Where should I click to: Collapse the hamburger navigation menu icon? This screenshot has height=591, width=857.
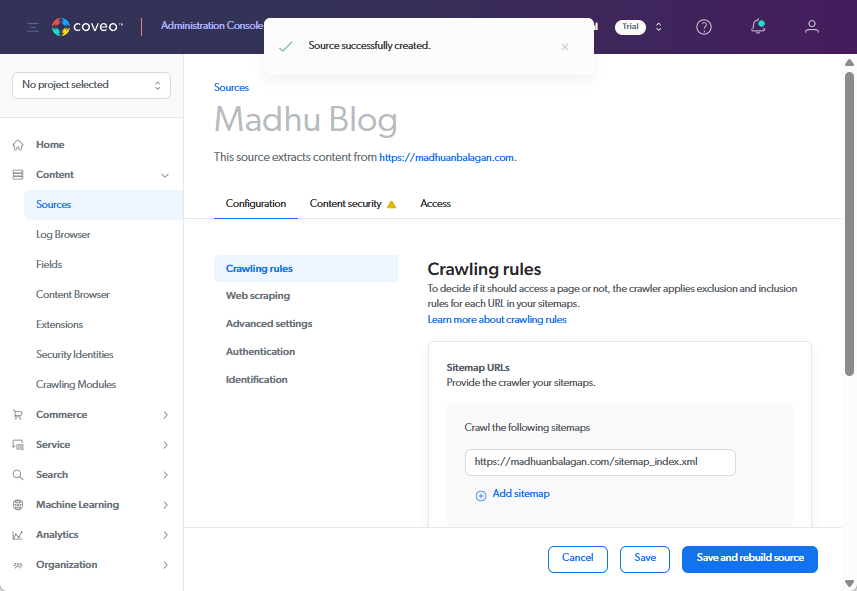(33, 27)
